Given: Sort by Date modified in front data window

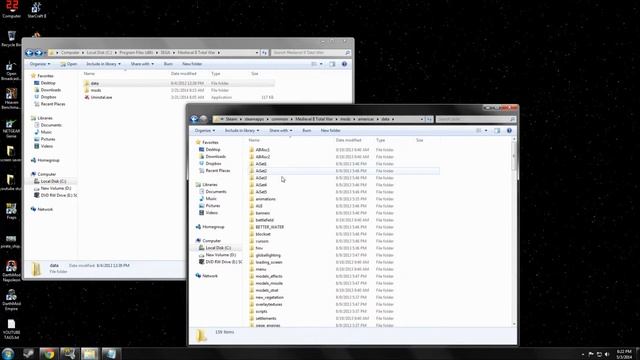Looking at the screenshot, I should (x=348, y=140).
